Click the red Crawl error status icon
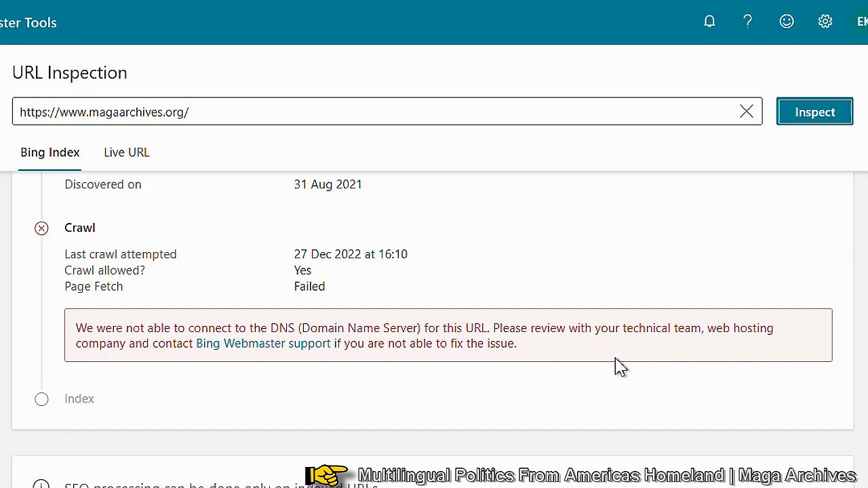 tap(42, 228)
